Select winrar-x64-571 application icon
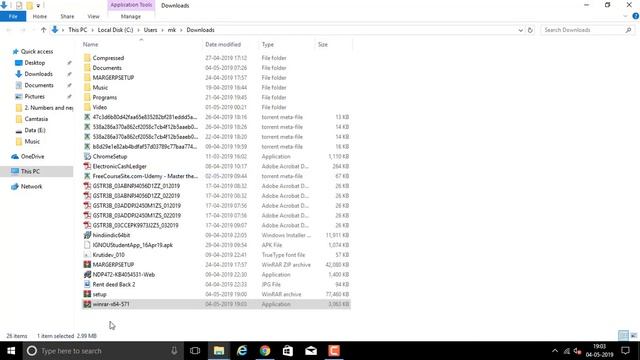 pos(87,304)
